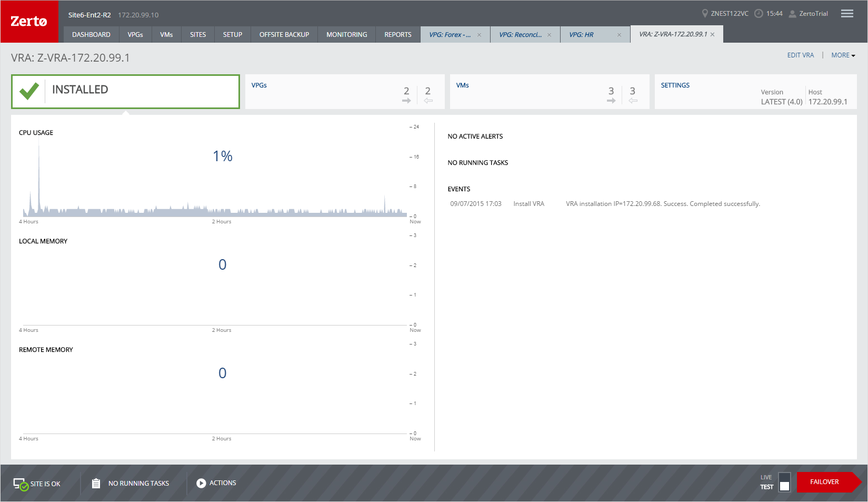The image size is (868, 502).
Task: Close the VPG: HR tab
Action: (619, 35)
